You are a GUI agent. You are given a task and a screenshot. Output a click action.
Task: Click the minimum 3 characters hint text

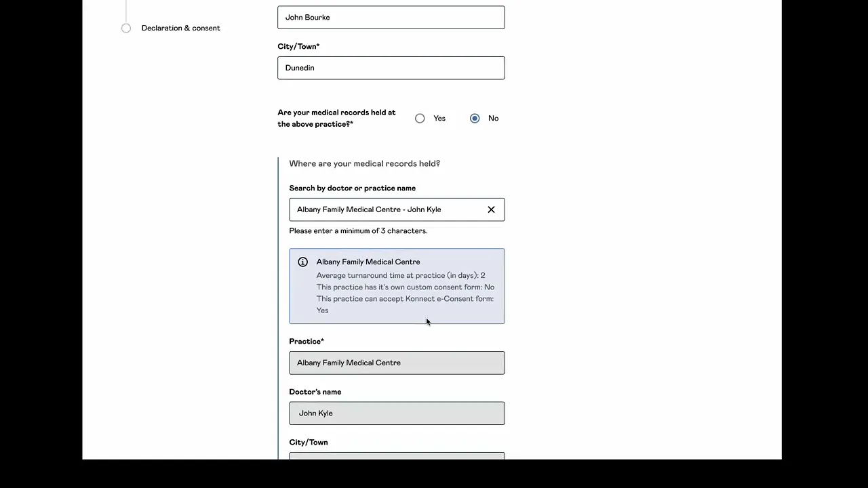coord(358,231)
